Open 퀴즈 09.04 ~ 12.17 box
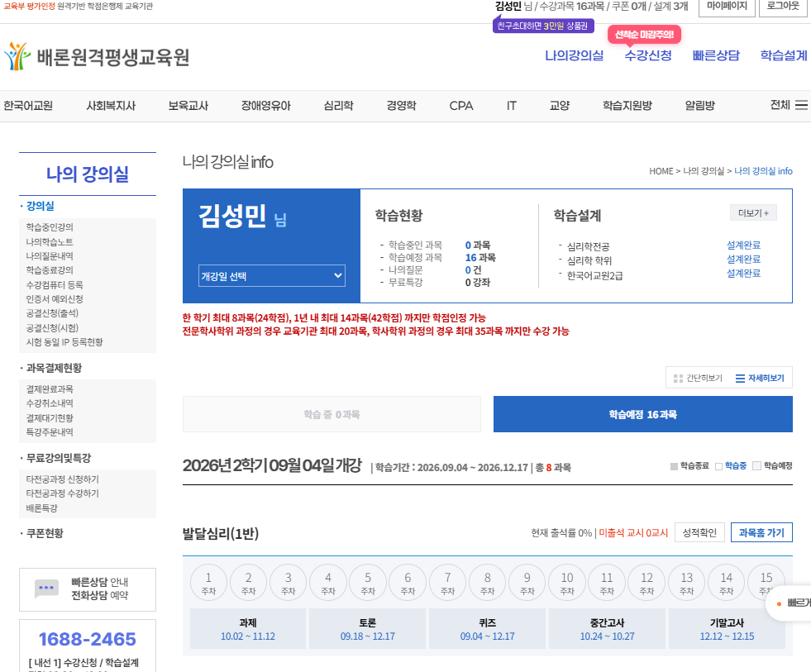The width and height of the screenshot is (811, 672). (487, 628)
